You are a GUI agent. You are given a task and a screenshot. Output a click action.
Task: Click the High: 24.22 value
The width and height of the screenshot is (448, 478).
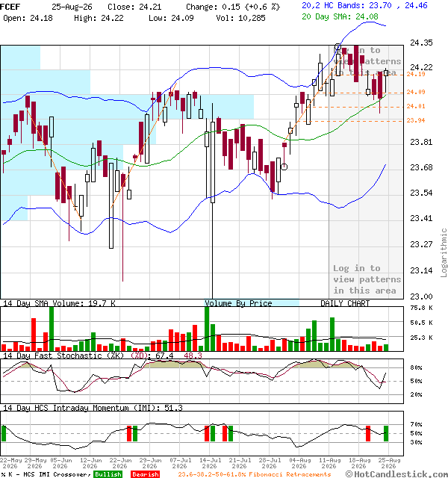pyautogui.click(x=99, y=18)
